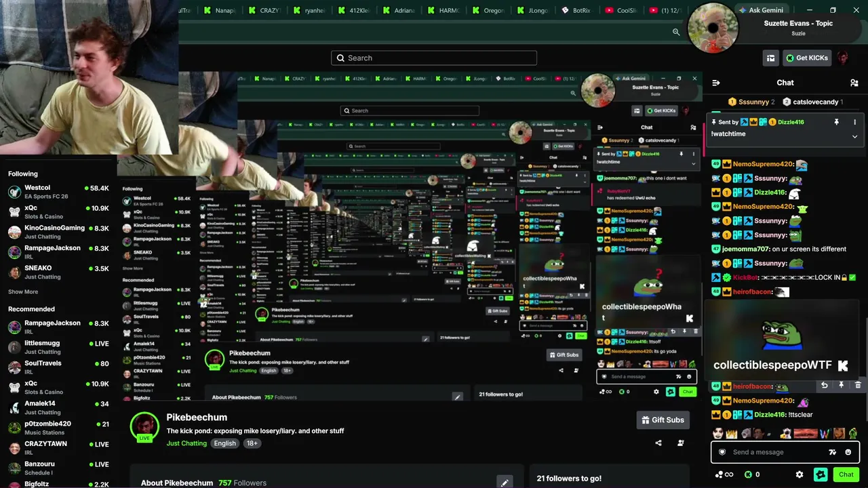
Task: Click the magnifier icon in browser address bar
Action: click(676, 32)
